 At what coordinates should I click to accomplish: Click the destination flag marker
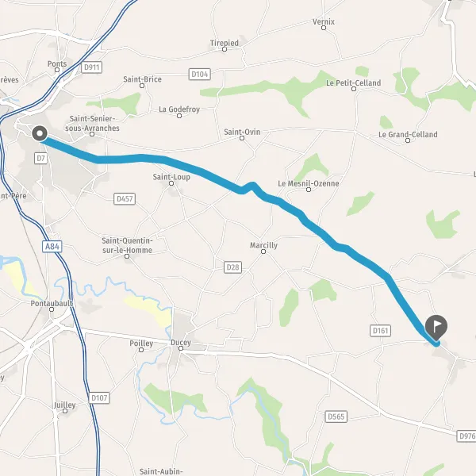[436, 328]
